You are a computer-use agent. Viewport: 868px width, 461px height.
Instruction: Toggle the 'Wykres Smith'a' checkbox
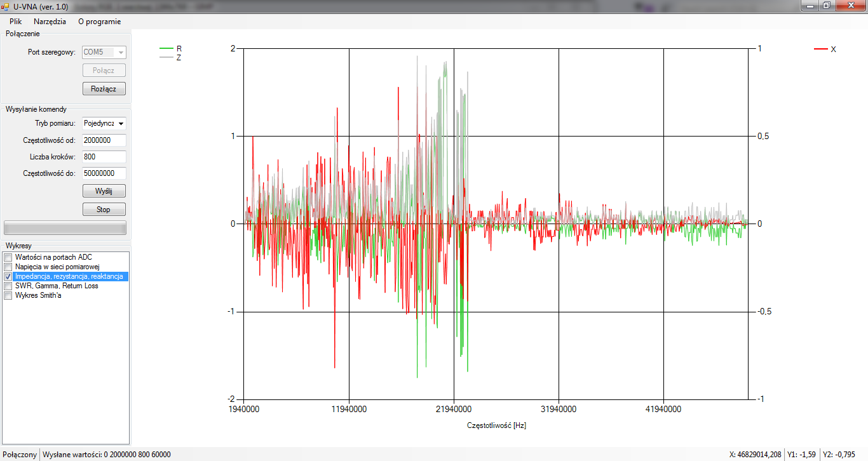point(8,296)
